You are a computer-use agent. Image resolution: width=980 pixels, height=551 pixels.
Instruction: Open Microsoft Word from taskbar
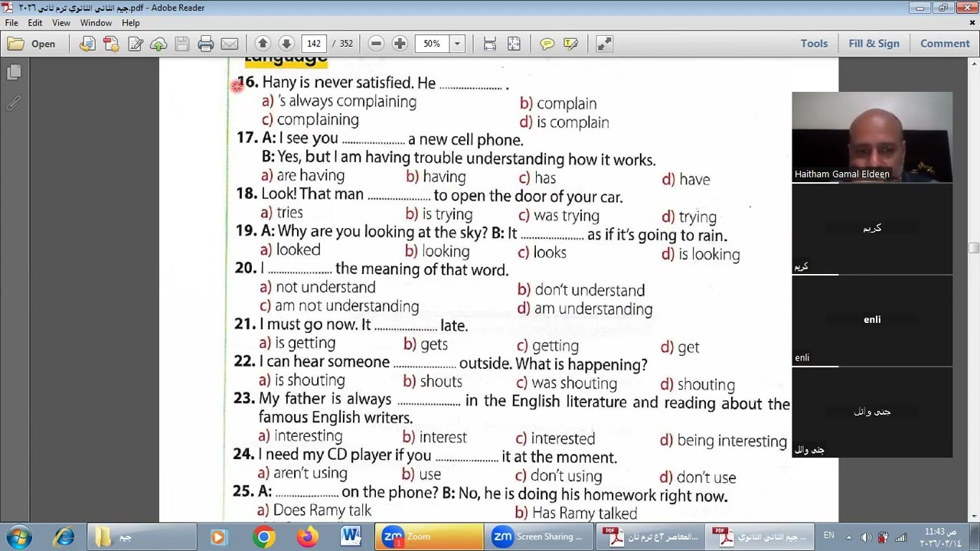[351, 536]
